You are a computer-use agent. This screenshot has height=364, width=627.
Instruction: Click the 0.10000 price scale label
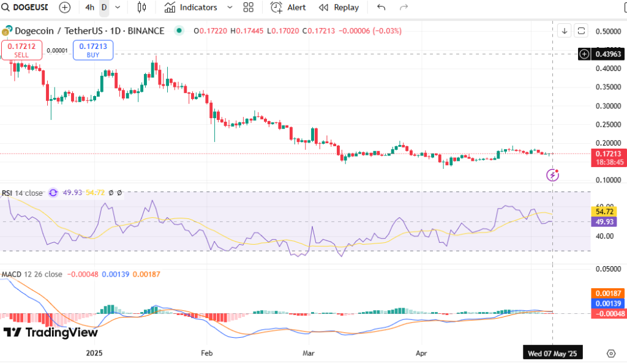click(608, 180)
